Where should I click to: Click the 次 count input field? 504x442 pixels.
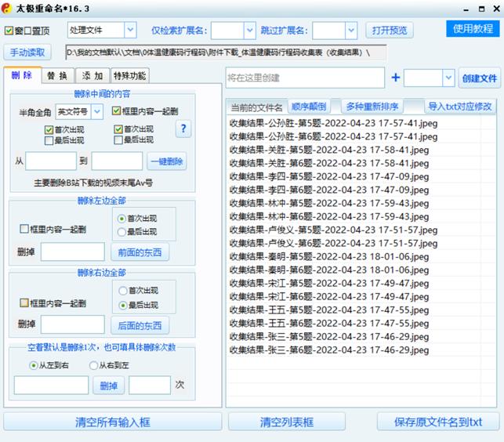[x=150, y=385]
